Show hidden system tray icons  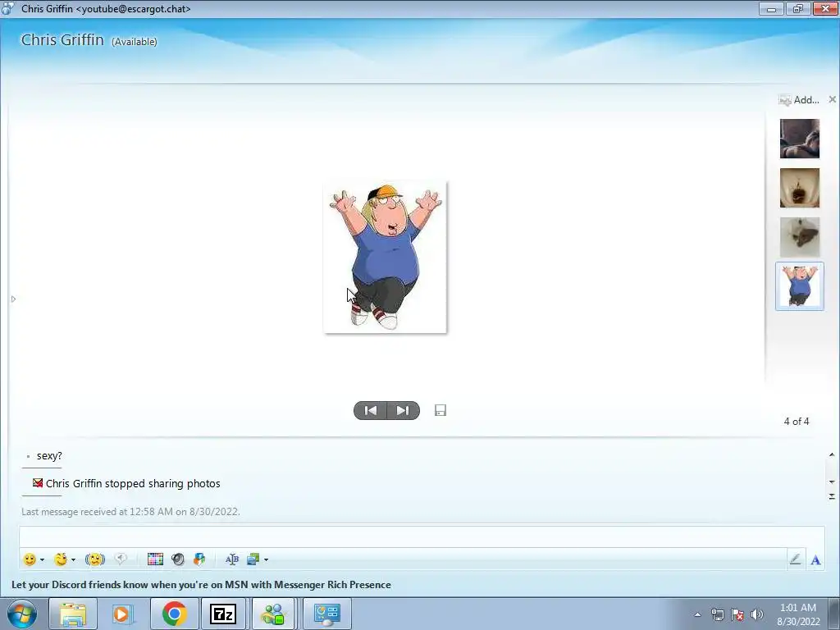pos(697,614)
